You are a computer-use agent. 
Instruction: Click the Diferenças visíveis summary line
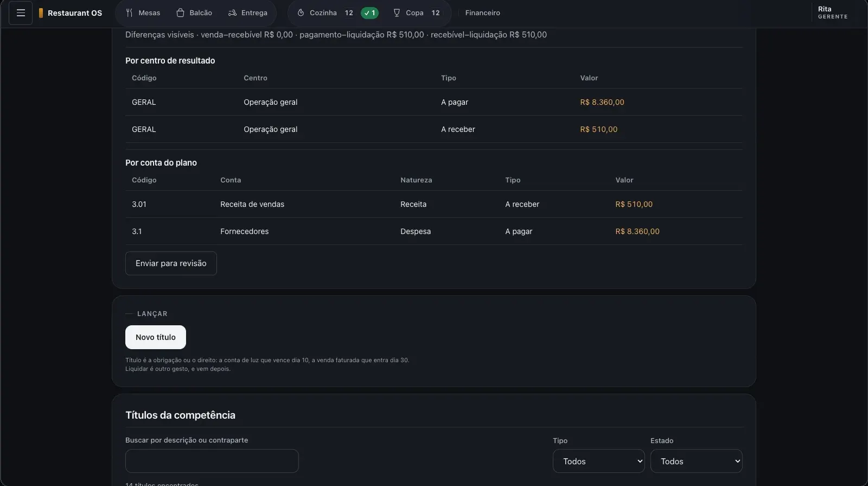pyautogui.click(x=336, y=35)
